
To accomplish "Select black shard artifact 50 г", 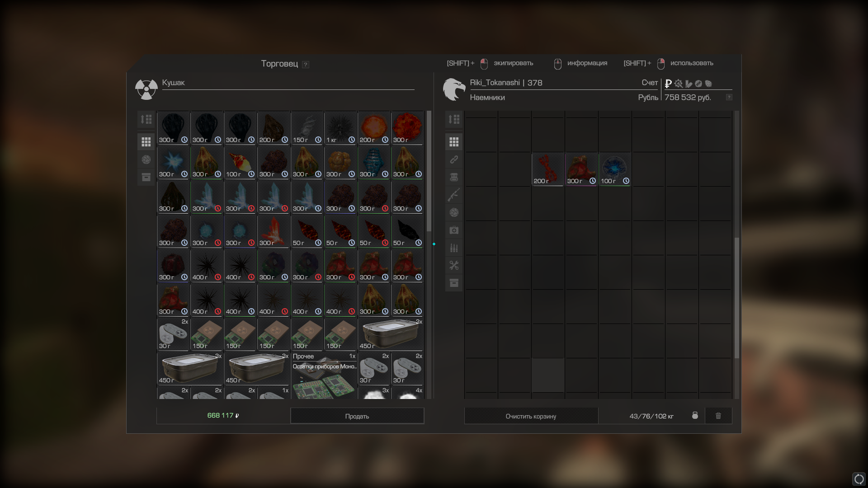I will click(407, 231).
